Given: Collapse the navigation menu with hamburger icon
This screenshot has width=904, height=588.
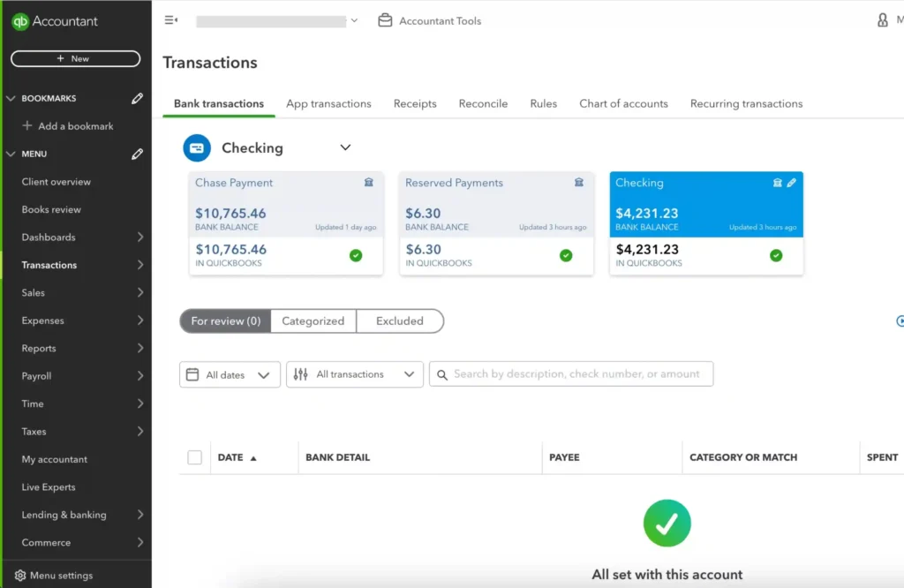Looking at the screenshot, I should coord(171,20).
